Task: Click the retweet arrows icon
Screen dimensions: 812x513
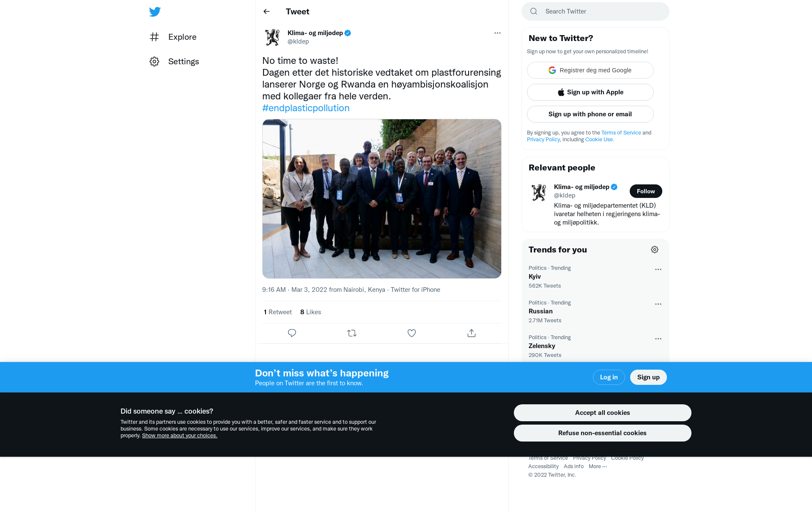Action: tap(352, 333)
